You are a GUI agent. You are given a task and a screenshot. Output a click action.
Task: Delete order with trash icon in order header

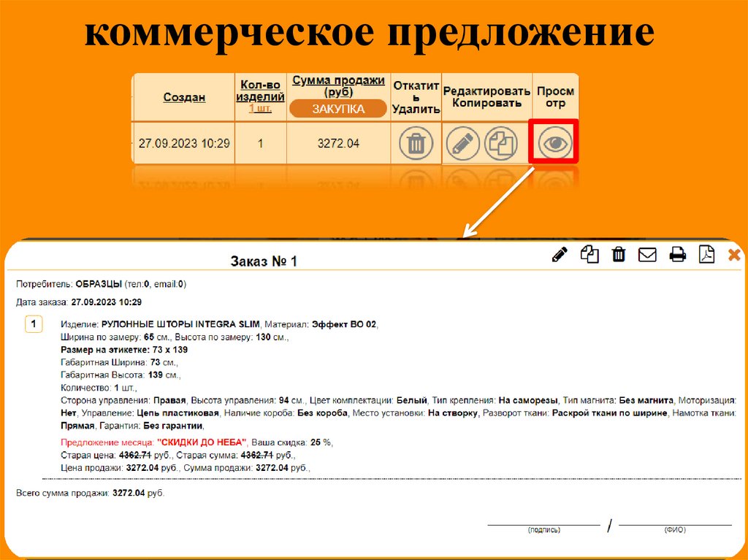click(619, 254)
